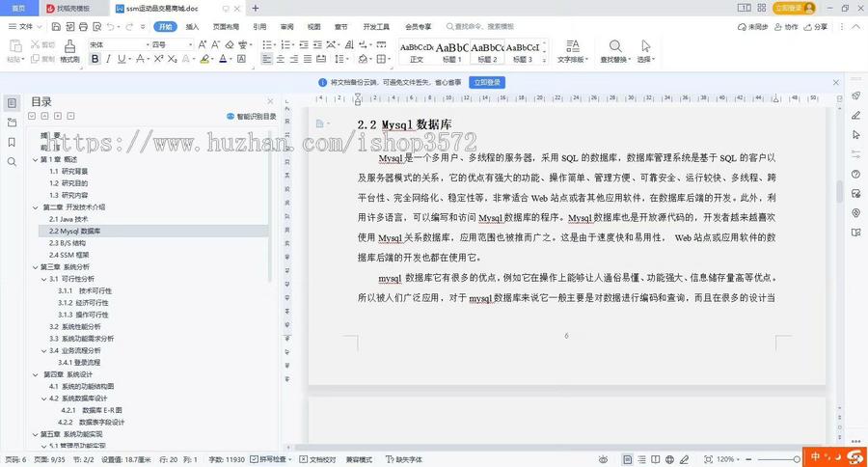Viewport: 868px width, 467px height.
Task: Open the Insert (插入) ribbon tab
Action: click(x=192, y=27)
